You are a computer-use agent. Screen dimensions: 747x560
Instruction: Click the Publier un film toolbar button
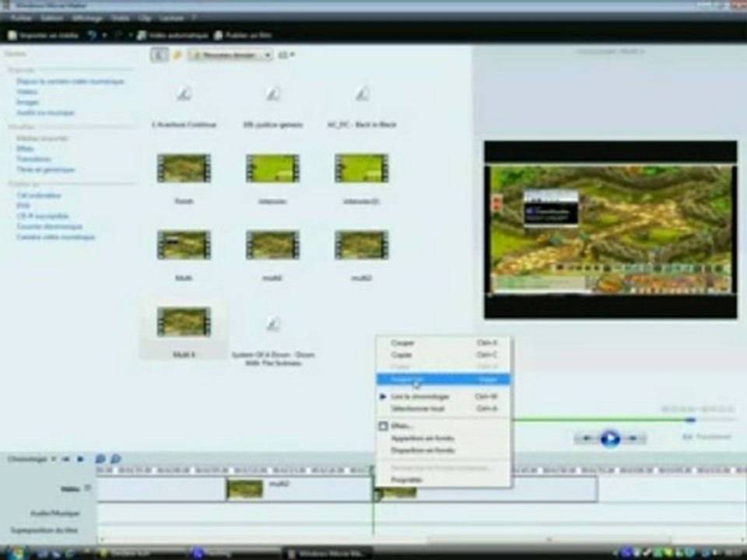[x=243, y=35]
